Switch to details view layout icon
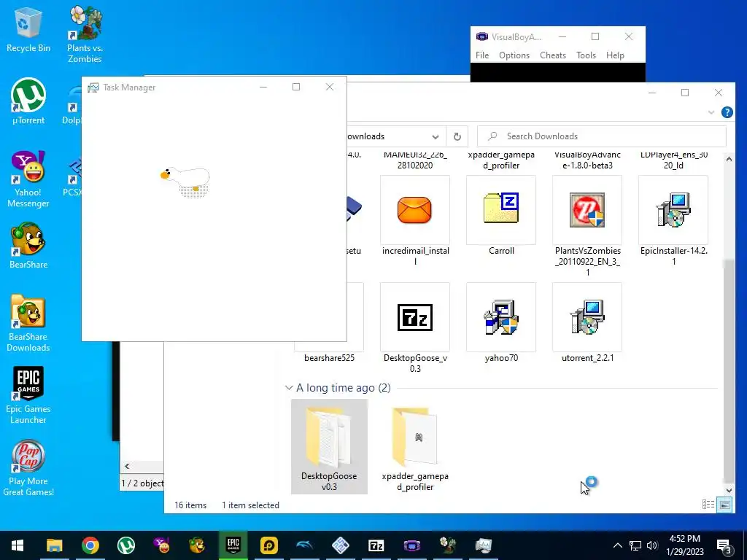The image size is (747, 560). [x=708, y=505]
